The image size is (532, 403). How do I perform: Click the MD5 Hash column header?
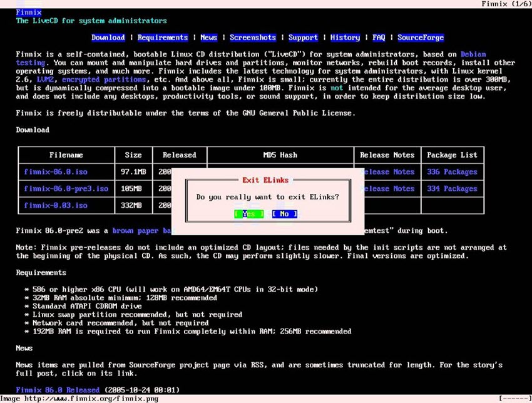pos(280,155)
